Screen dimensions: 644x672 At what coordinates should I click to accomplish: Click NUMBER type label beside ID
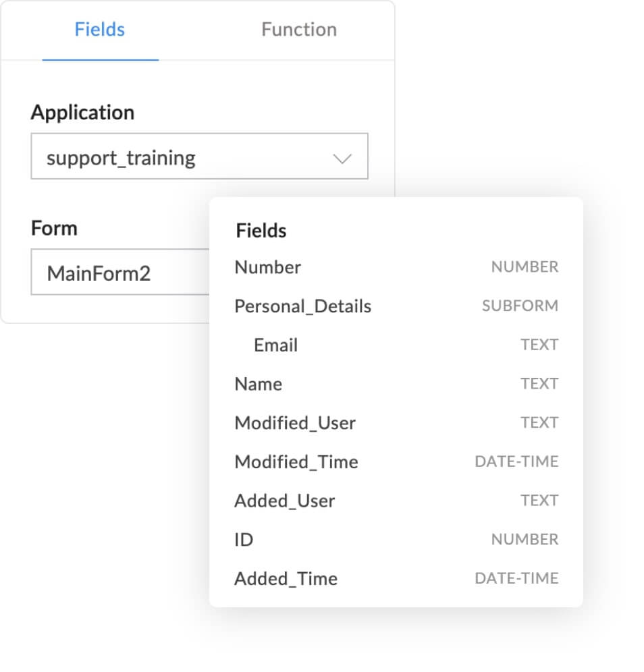pyautogui.click(x=525, y=540)
